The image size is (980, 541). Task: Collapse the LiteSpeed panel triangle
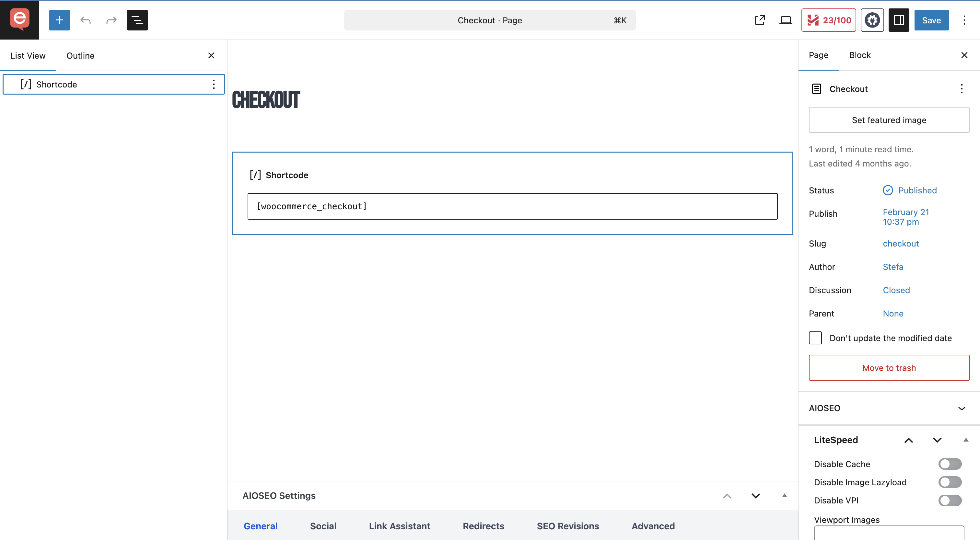click(965, 440)
